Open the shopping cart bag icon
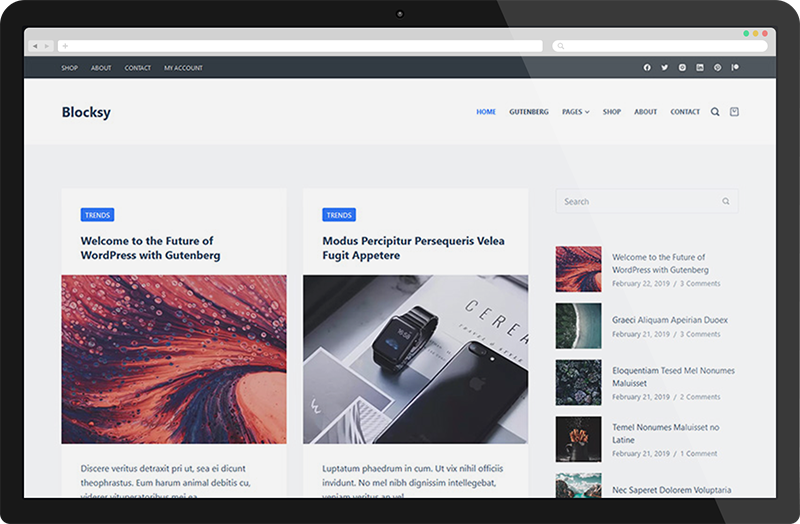Screen dimensions: 800x524 click(734, 112)
